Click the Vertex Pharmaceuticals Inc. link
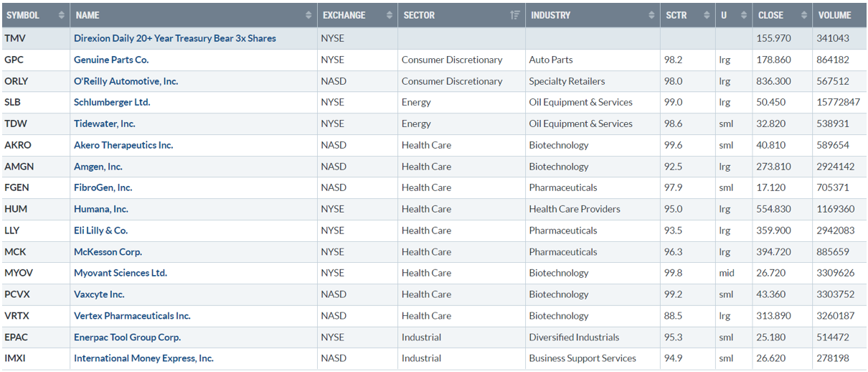 click(132, 315)
